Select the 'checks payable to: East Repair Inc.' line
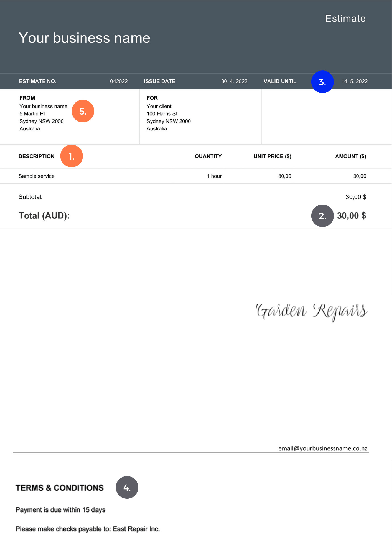This screenshot has height=555, width=392. pos(88,529)
